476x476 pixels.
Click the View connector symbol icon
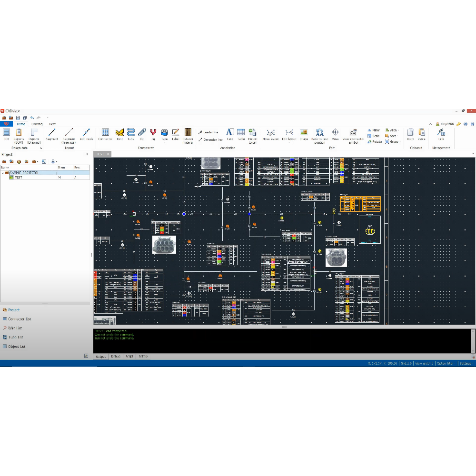coord(353,135)
